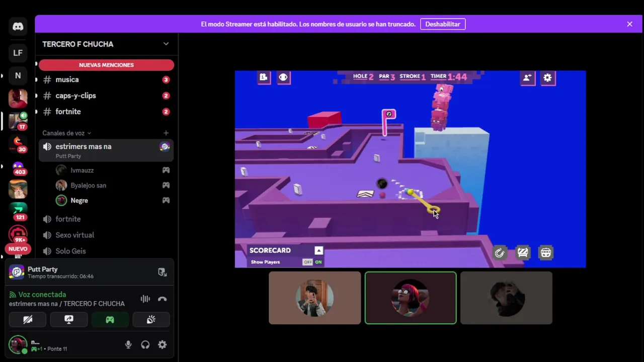Open the soundboard button

point(151,320)
